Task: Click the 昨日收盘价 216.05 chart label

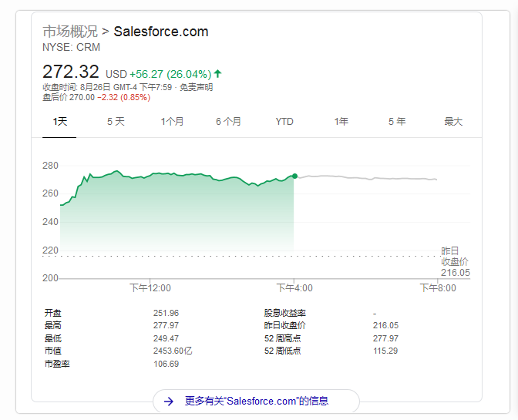Action: click(455, 262)
